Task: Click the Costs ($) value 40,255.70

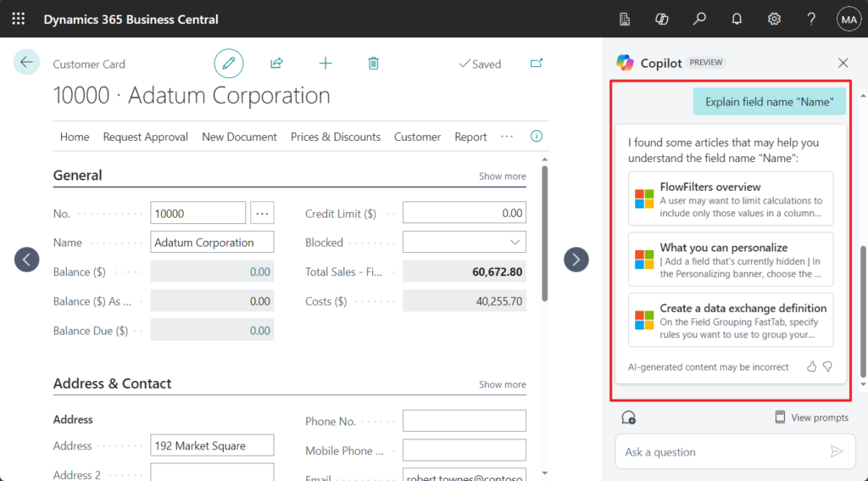Action: click(x=498, y=301)
